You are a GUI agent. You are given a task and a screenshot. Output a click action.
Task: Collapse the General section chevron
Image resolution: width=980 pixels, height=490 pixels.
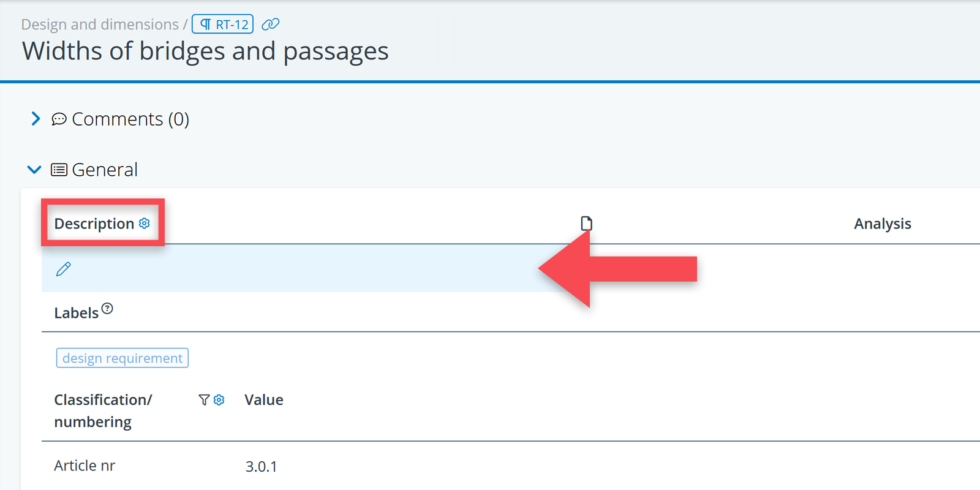coord(34,170)
